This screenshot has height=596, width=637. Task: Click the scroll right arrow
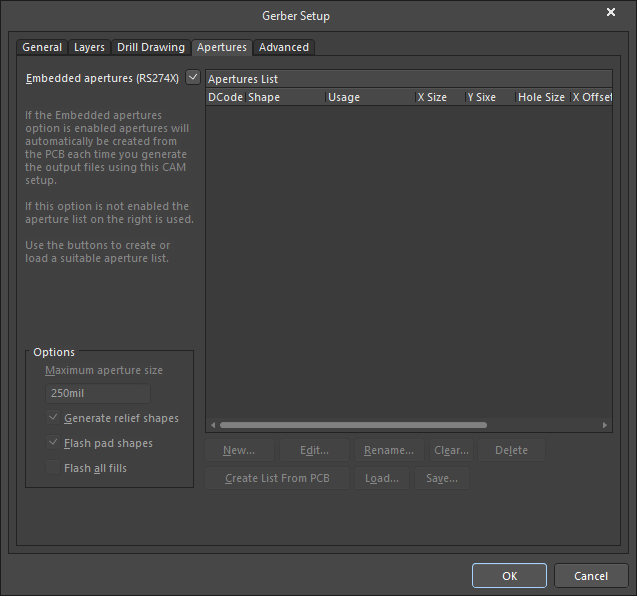(604, 425)
